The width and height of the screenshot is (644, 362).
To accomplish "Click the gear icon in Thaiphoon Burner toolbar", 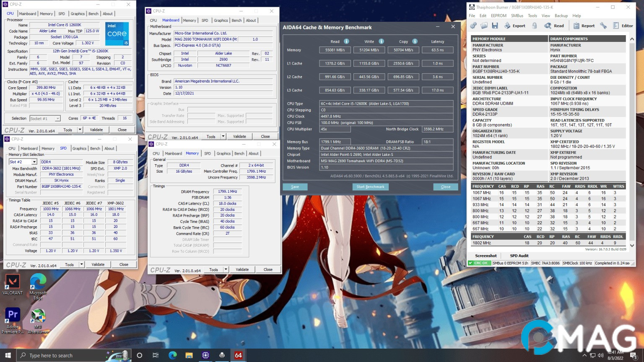I will (x=473, y=26).
